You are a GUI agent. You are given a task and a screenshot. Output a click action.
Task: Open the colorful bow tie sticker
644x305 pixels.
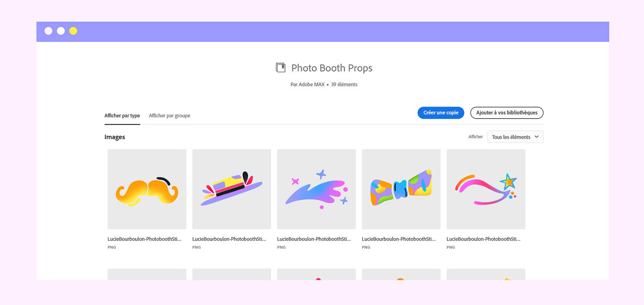click(401, 189)
